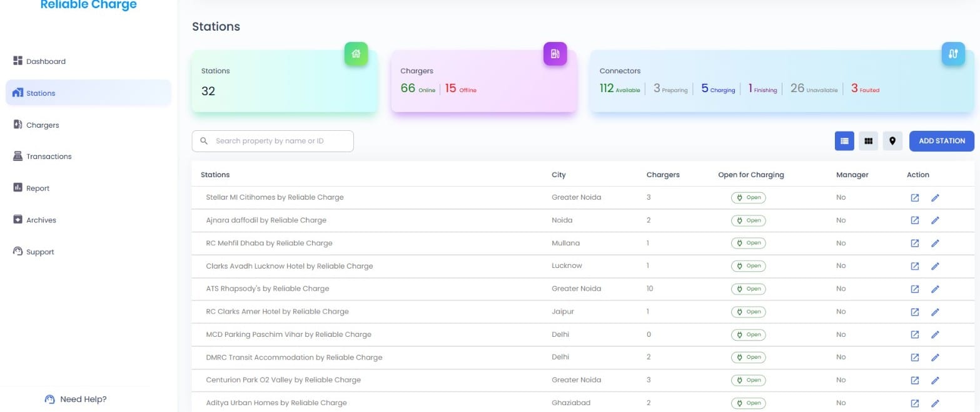Viewport: 980px width, 412px height.
Task: Click the Reliable Charge logo
Action: pyautogui.click(x=88, y=5)
